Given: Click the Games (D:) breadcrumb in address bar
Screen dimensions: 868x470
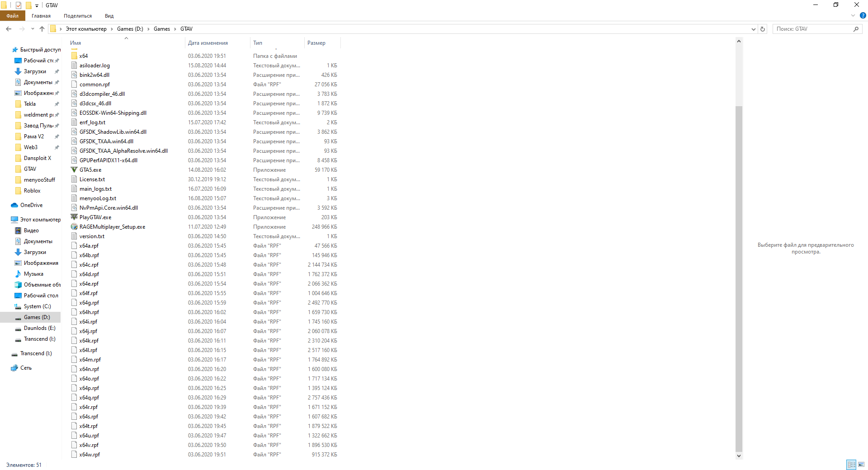Looking at the screenshot, I should [x=130, y=29].
